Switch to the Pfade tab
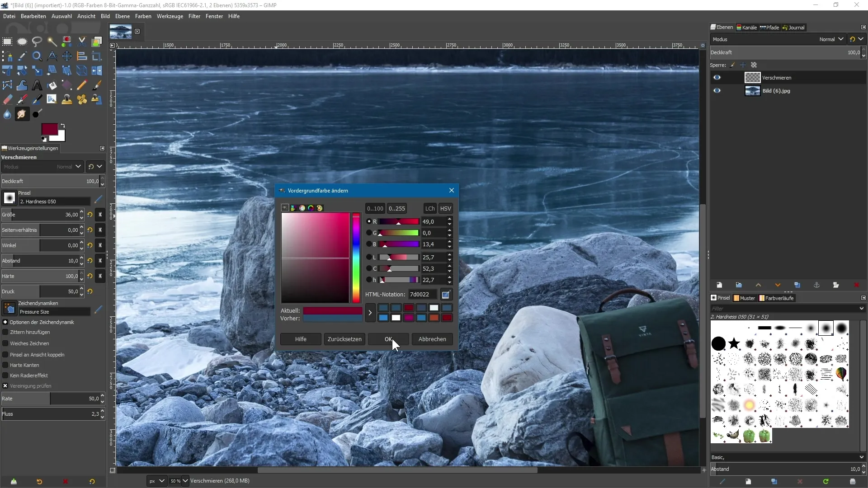The width and height of the screenshot is (868, 488). (769, 28)
